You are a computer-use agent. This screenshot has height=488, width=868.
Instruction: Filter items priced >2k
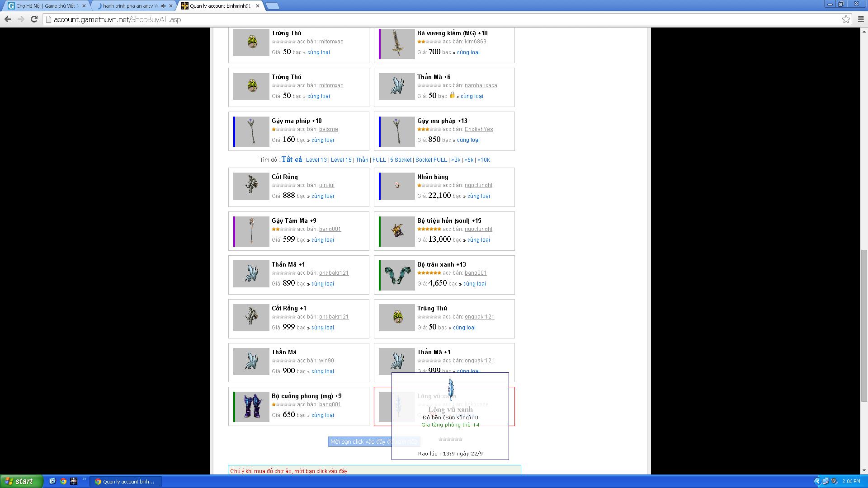[x=456, y=160]
